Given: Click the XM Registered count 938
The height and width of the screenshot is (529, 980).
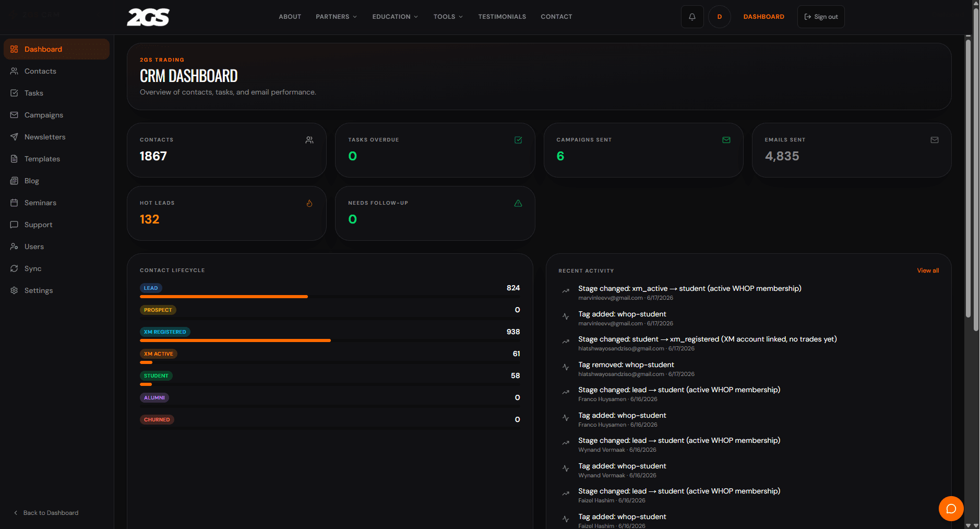Looking at the screenshot, I should tap(513, 332).
